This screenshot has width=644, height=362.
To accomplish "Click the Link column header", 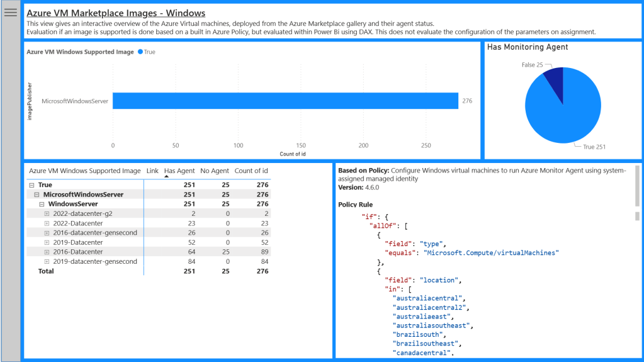I will point(152,171).
